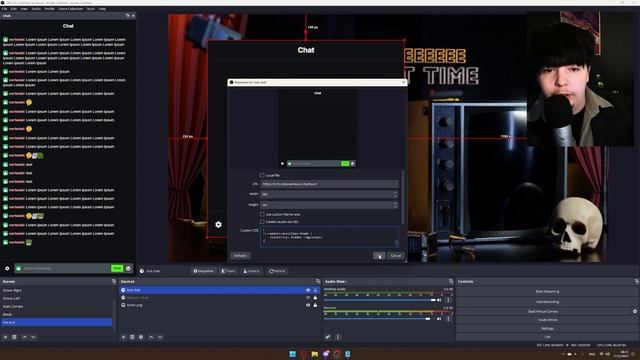Open the File menu
Viewport: 640px width, 360px height.
pyautogui.click(x=4, y=9)
